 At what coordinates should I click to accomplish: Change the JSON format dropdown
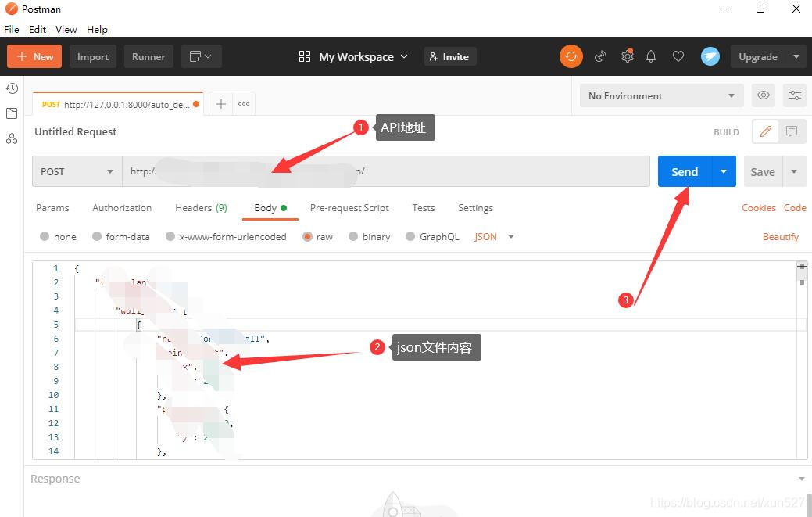[494, 236]
